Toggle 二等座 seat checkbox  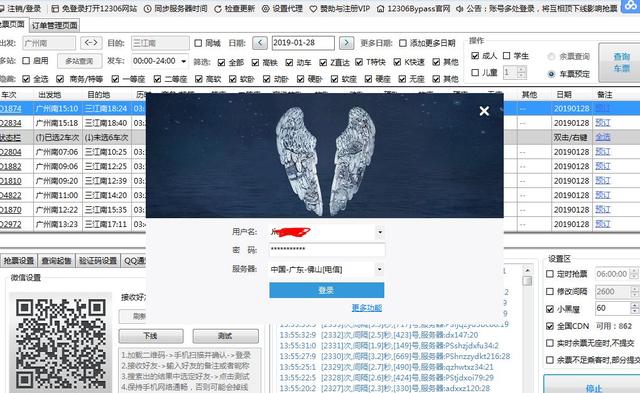[158, 79]
